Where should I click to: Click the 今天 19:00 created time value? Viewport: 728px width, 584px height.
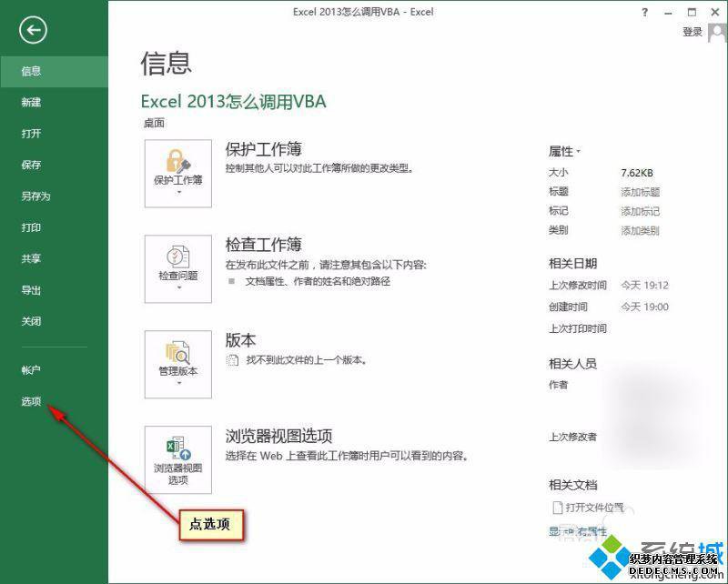[x=645, y=307]
